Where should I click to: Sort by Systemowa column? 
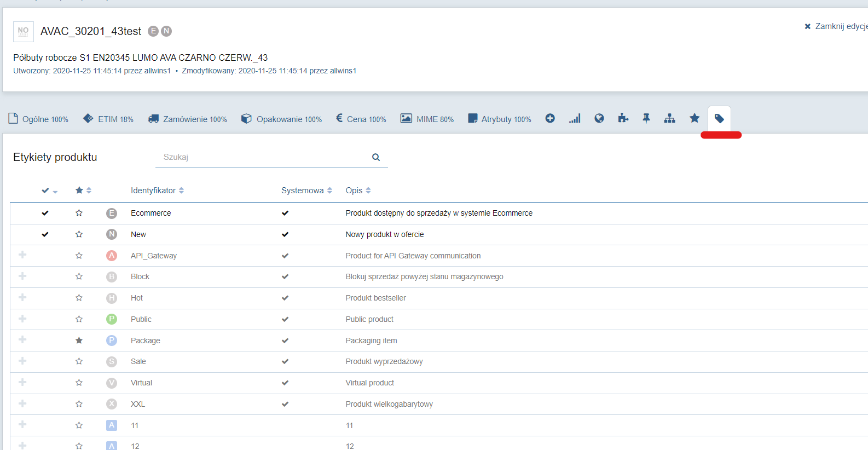306,191
